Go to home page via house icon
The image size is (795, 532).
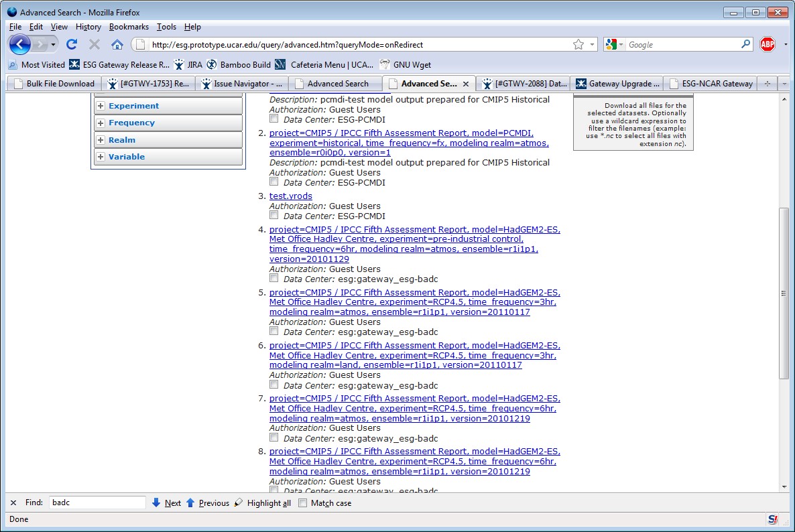coord(117,45)
